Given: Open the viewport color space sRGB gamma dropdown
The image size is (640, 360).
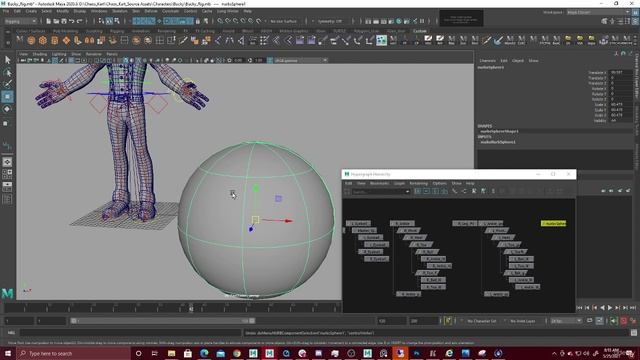Looking at the screenshot, I should point(301,60).
